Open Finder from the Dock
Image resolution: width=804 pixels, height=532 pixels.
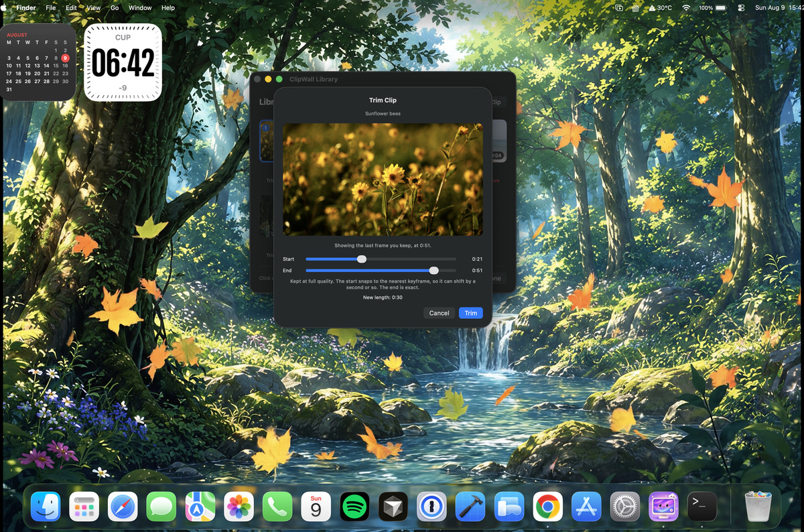(x=46, y=507)
